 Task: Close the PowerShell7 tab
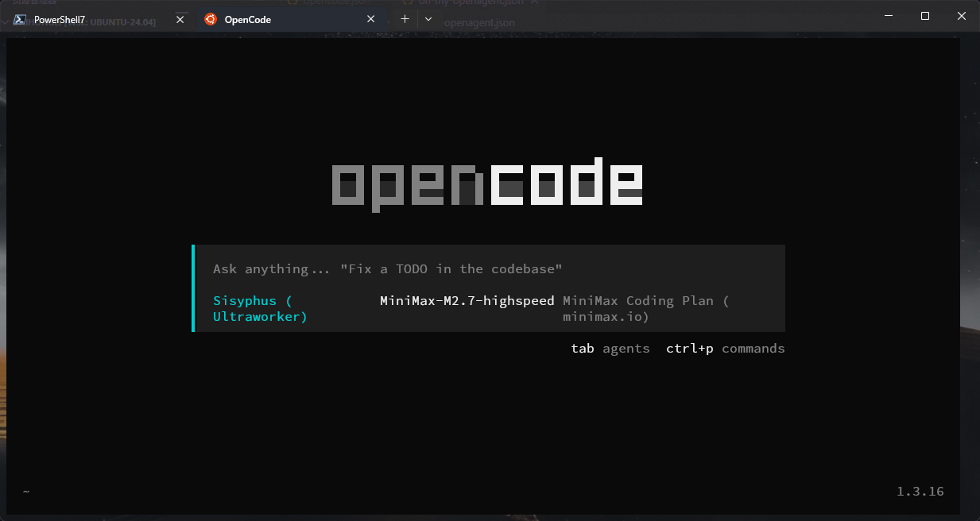[180, 19]
